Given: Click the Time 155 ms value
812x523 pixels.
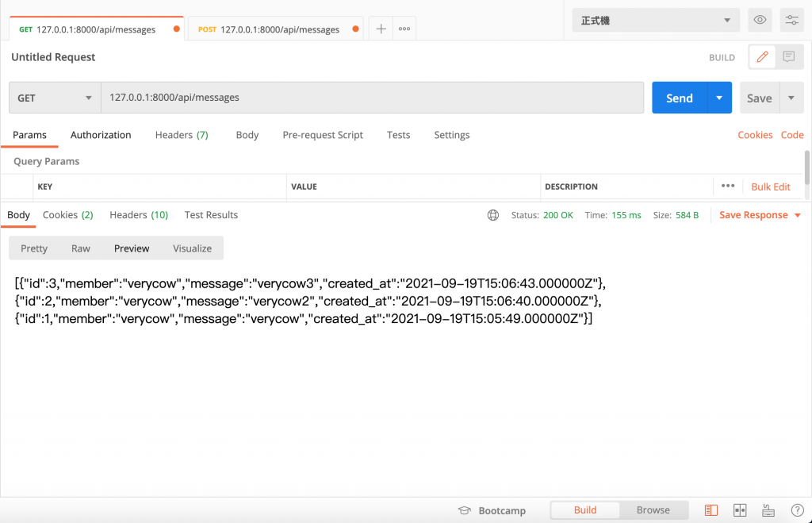Looking at the screenshot, I should tap(626, 215).
